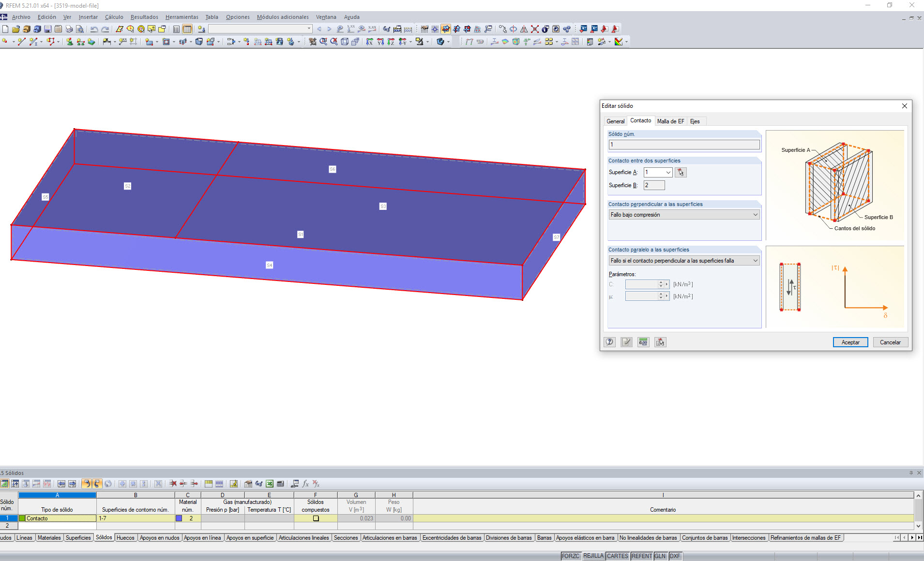Click the Sólido núm. input field
924x561 pixels.
(684, 145)
